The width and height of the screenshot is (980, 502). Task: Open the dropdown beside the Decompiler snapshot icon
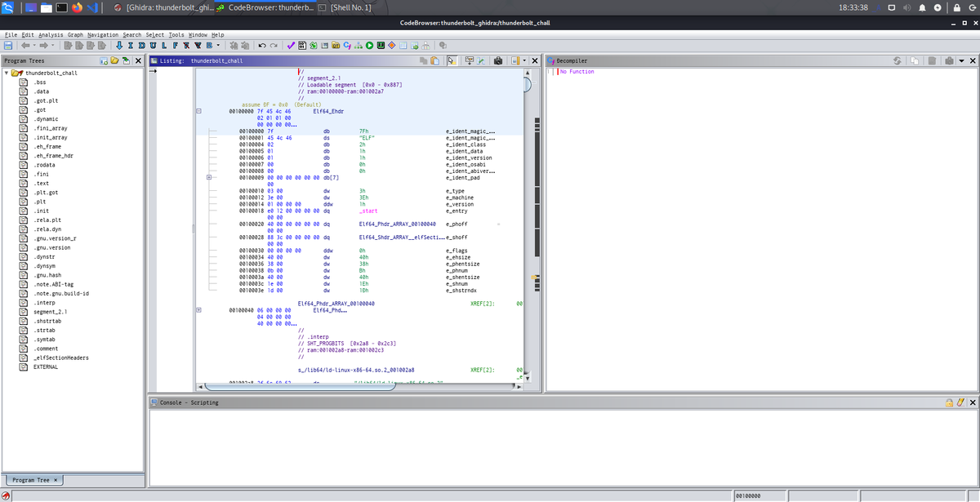click(x=961, y=60)
